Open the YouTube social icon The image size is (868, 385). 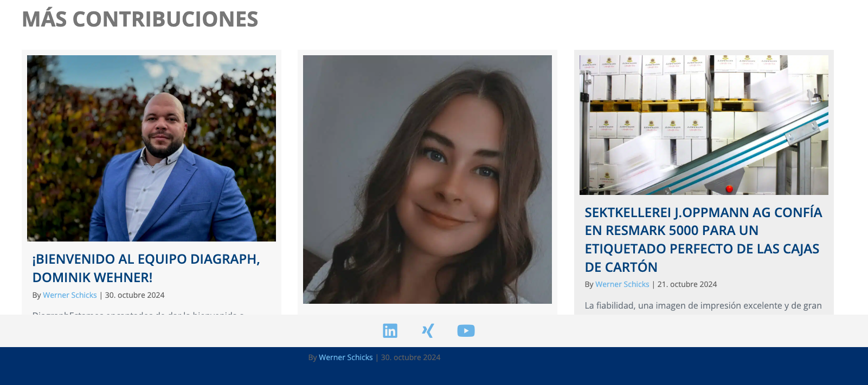click(x=466, y=330)
